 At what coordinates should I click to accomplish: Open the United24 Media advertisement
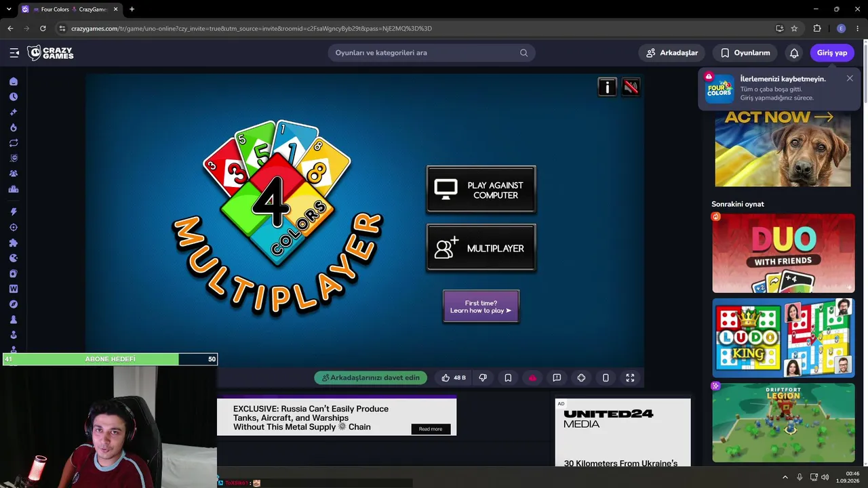623,432
